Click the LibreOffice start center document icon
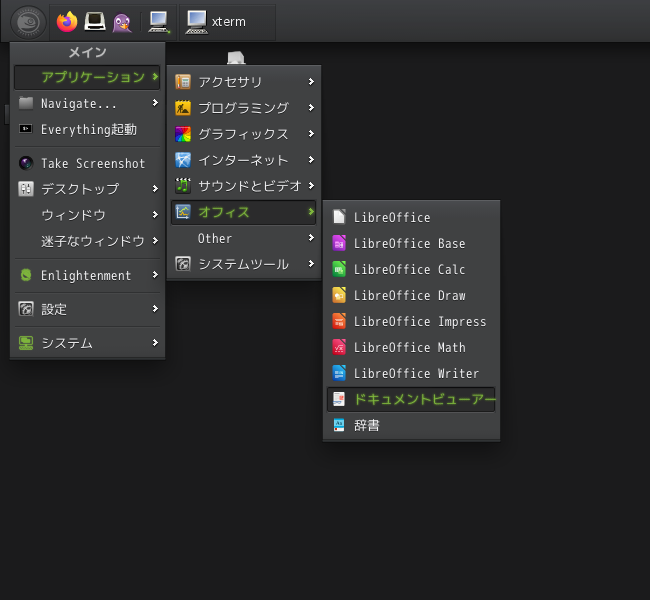Viewport: 650px width, 600px height. [x=339, y=217]
